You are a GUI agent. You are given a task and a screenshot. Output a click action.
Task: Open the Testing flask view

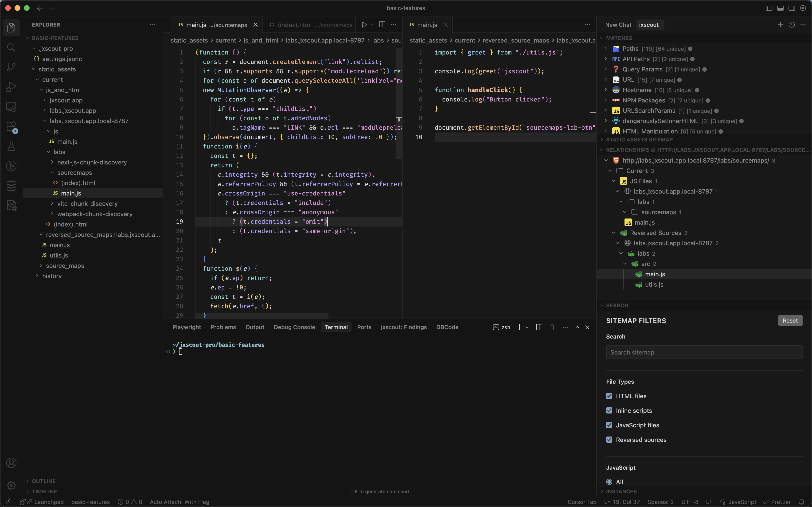(11, 146)
